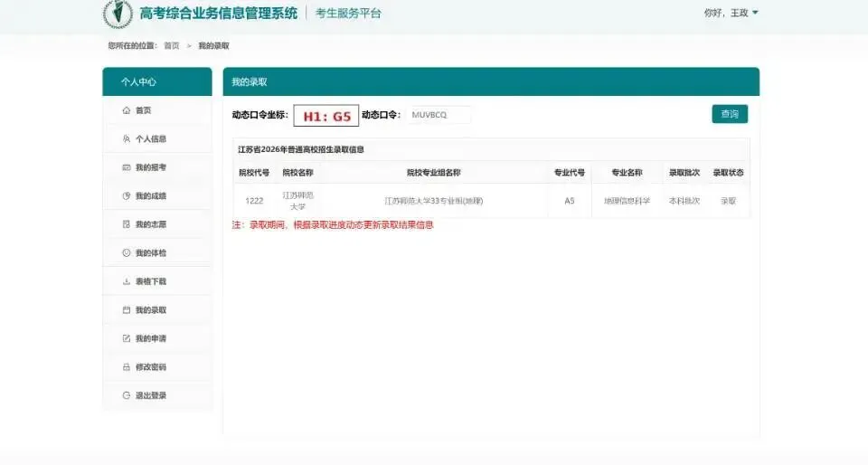Click the 1222 school code cell
The width and height of the screenshot is (868, 465).
coord(254,201)
